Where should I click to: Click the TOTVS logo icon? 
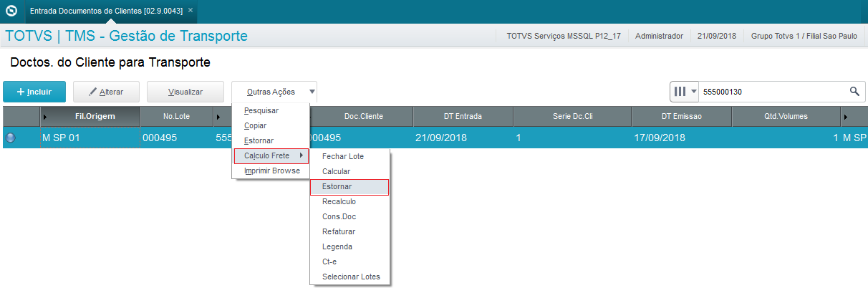point(11,11)
